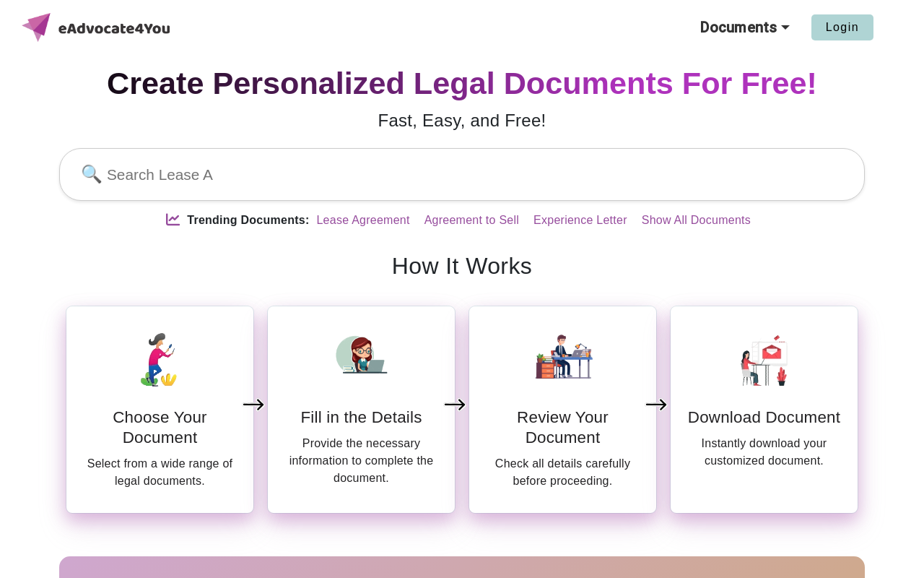Screen dimensions: 924x578
Task: Select Show All Documents link
Action: 696,220
